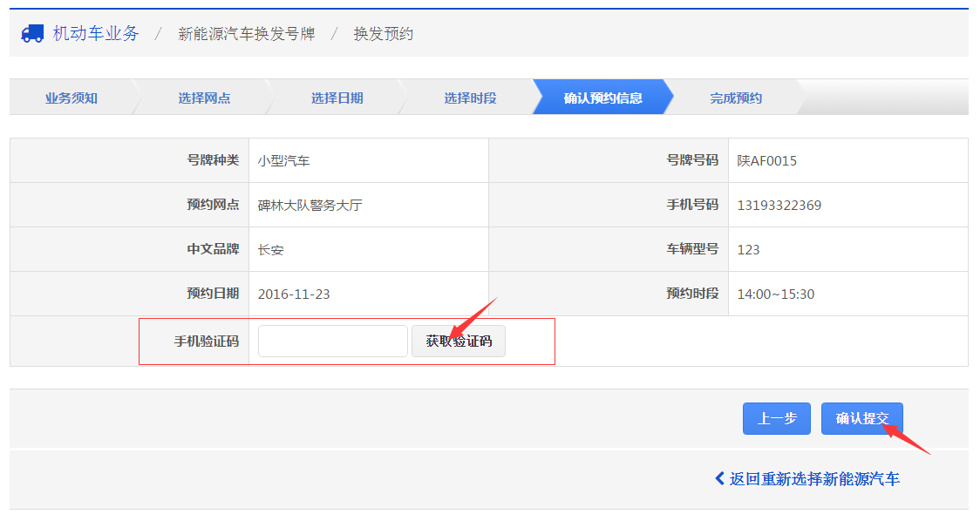980x521 pixels.
Task: Select the 完成预约 step tab
Action: tap(736, 98)
